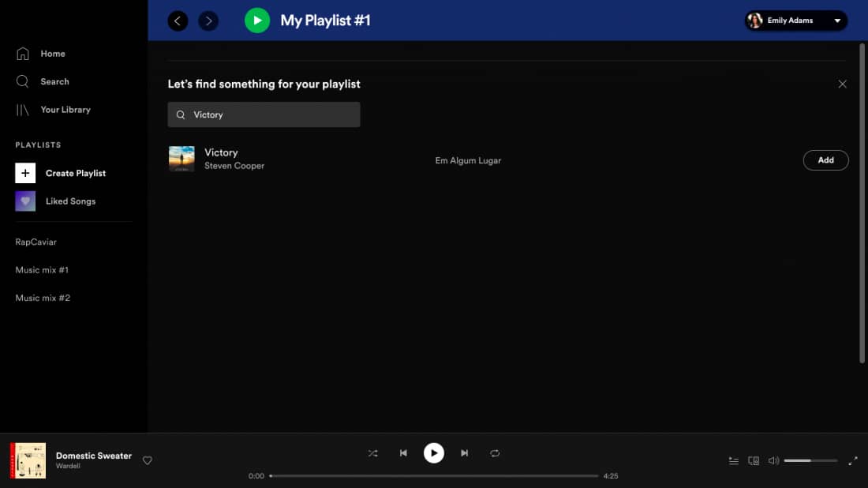Click the playlist search field containing Victory
The image size is (868, 488).
click(268, 114)
